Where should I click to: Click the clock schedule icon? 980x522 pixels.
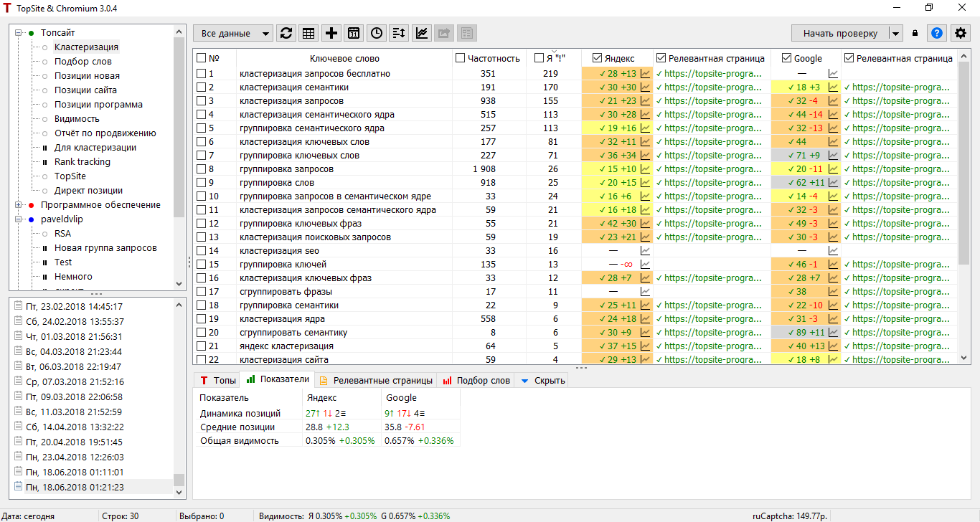click(x=376, y=33)
